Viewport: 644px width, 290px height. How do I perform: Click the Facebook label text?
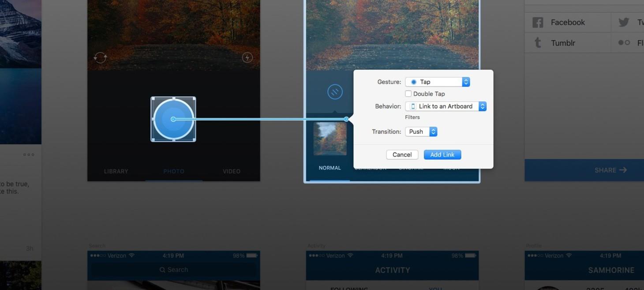click(x=568, y=23)
